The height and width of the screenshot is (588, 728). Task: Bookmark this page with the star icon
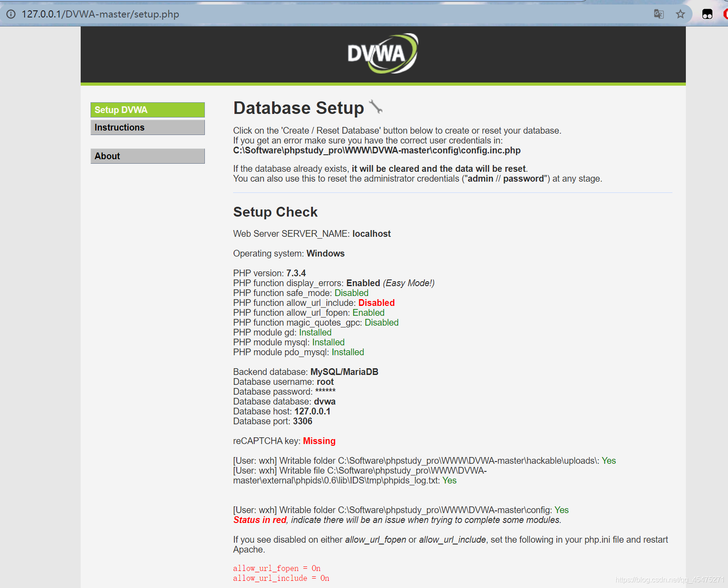point(680,14)
